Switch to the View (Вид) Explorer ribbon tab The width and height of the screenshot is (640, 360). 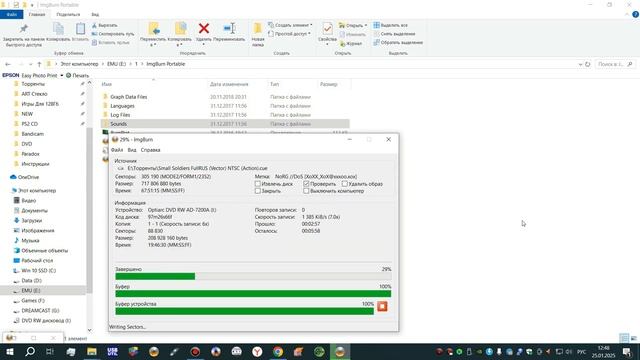click(95, 14)
